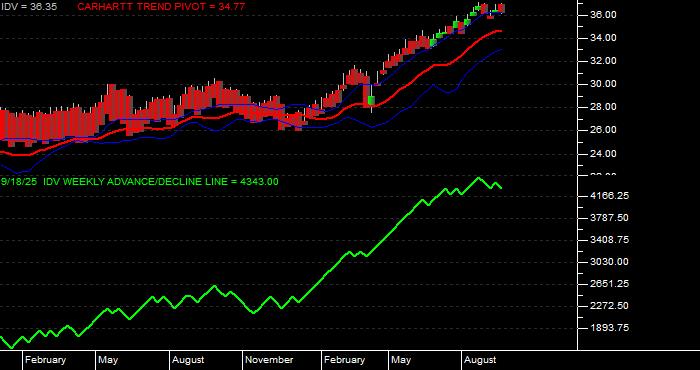
Task: Select the 36.00 price axis label
Action: tap(603, 15)
